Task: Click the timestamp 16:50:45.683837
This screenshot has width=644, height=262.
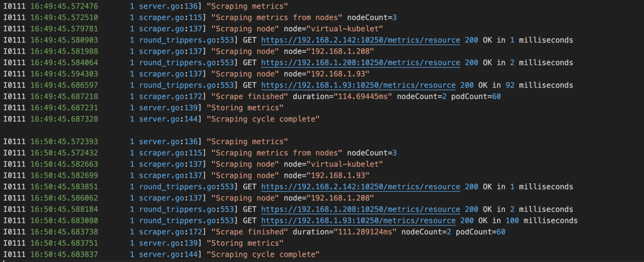Action: tap(64, 254)
